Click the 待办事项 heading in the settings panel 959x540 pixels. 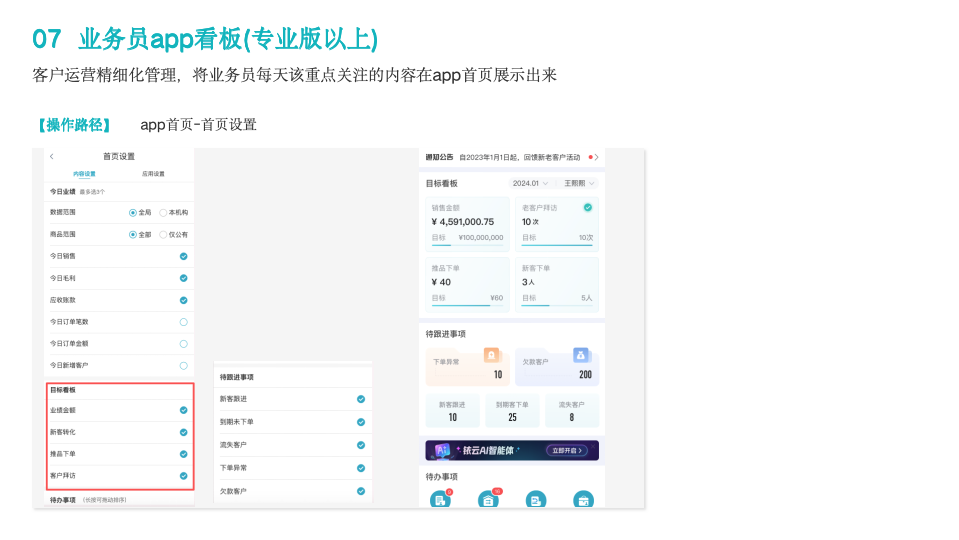point(62,500)
